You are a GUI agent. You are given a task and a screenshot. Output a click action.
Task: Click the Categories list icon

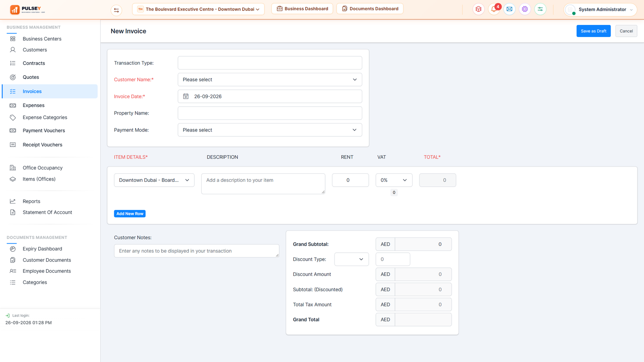(x=13, y=282)
